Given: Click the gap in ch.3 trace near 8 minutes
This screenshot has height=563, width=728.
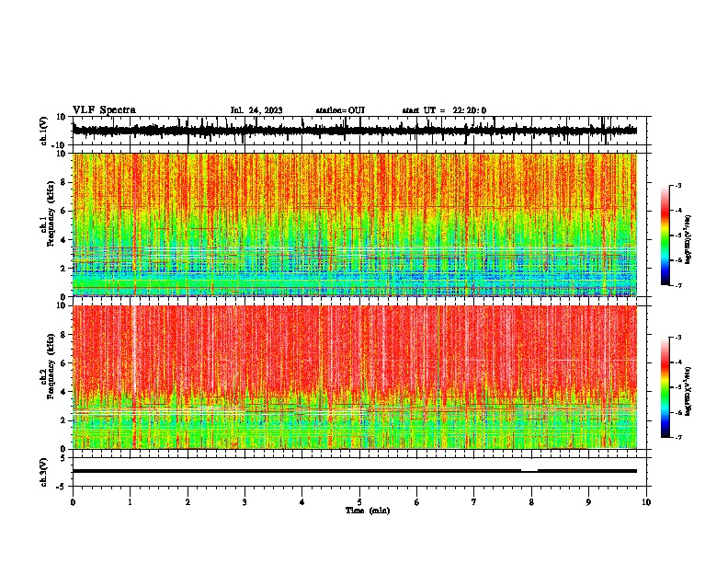Looking at the screenshot, I should point(529,471).
